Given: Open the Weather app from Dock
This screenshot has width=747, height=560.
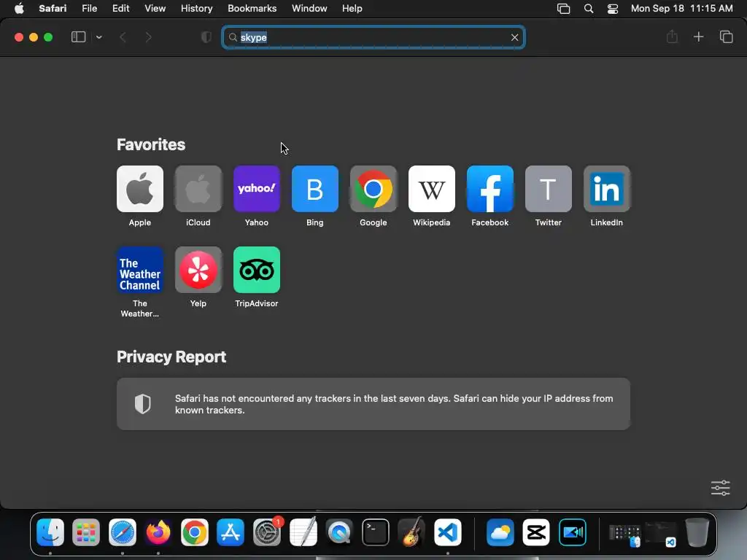Looking at the screenshot, I should [500, 532].
